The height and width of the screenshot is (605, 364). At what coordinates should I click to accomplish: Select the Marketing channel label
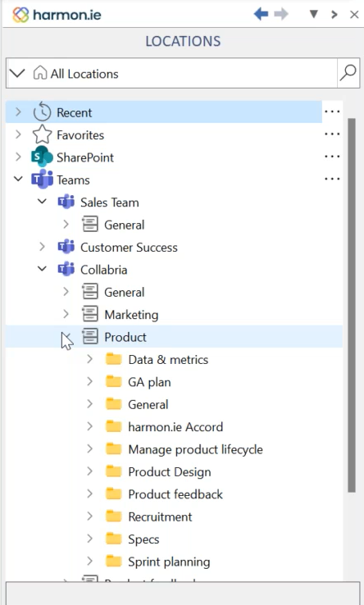[131, 315]
